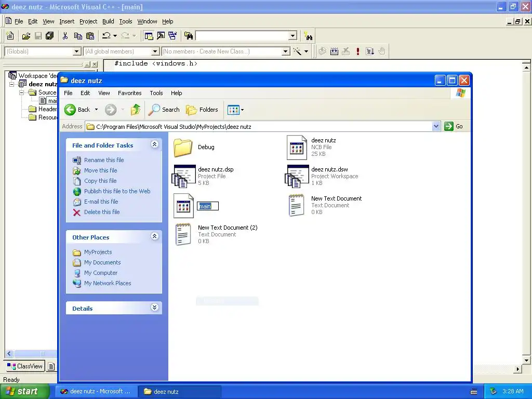Viewport: 532px width, 399px height.
Task: Open the Project menu in Visual C++
Action: [x=88, y=21]
